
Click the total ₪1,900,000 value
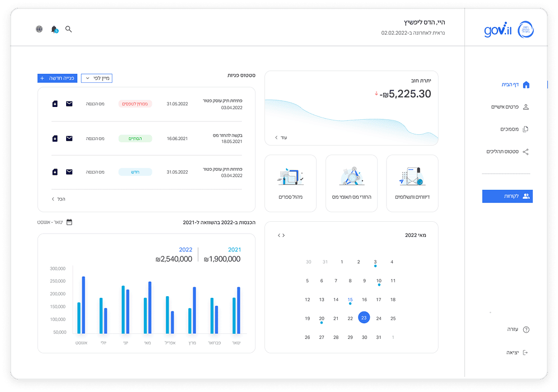coord(222,259)
